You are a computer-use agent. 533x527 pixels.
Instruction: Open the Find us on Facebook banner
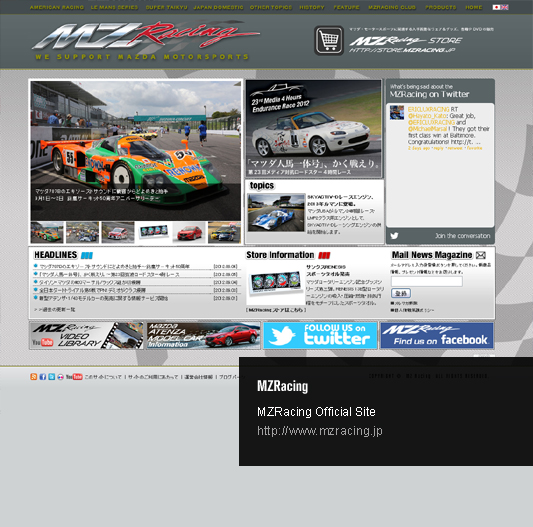pos(437,336)
